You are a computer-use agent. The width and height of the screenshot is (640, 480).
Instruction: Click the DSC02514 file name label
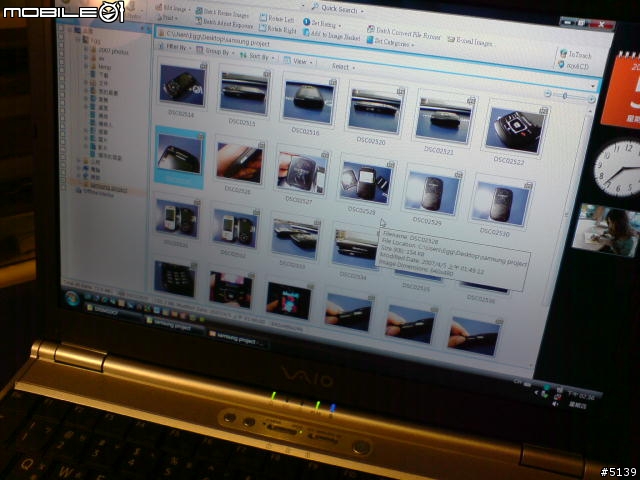[x=181, y=114]
